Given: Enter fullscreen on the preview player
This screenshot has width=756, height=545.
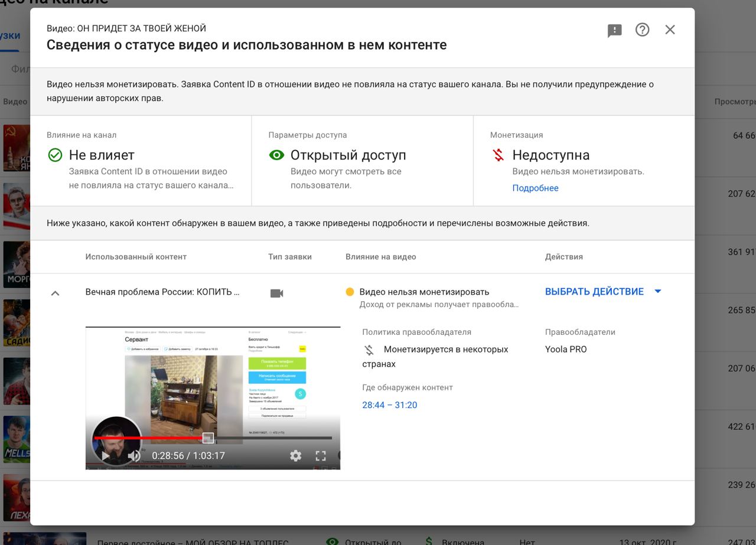Looking at the screenshot, I should 321,456.
